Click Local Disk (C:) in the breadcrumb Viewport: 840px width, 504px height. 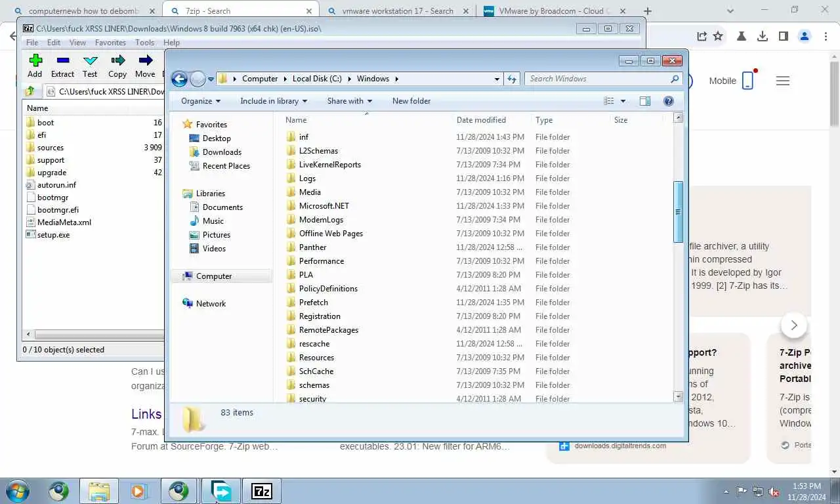(x=317, y=79)
